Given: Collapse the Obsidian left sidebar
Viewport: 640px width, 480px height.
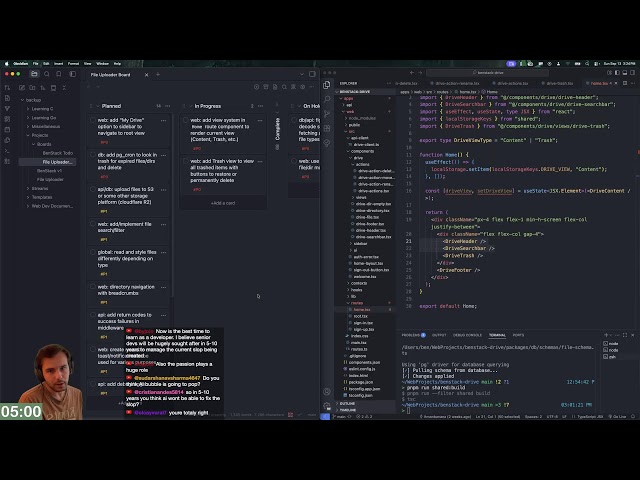Looking at the screenshot, I should coord(73,74).
